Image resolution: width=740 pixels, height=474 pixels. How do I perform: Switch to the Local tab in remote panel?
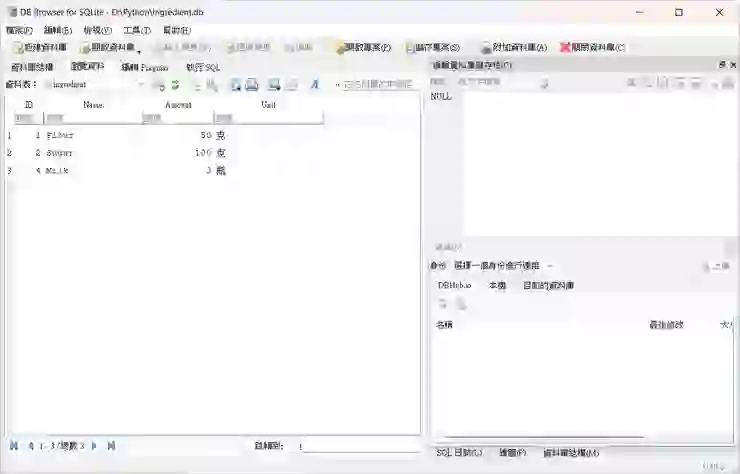[x=497, y=285]
